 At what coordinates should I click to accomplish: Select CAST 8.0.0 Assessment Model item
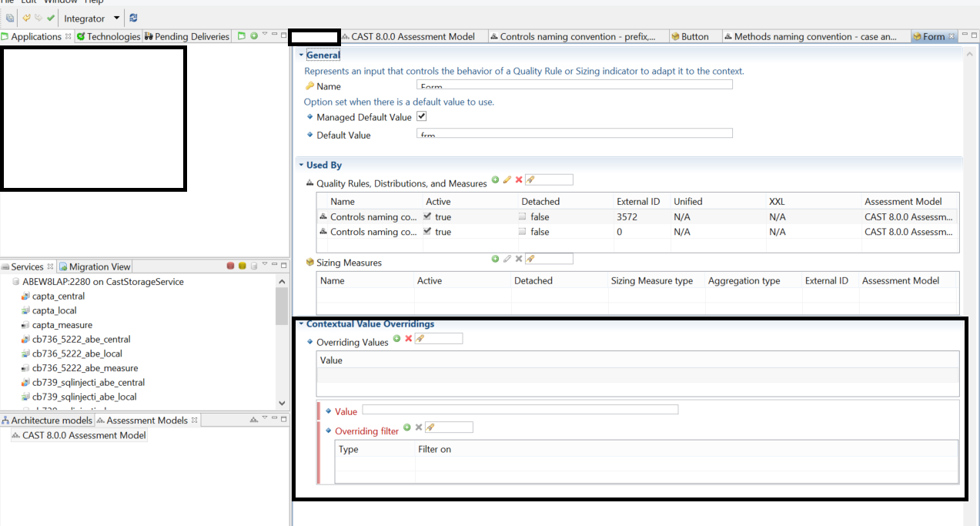(84, 436)
